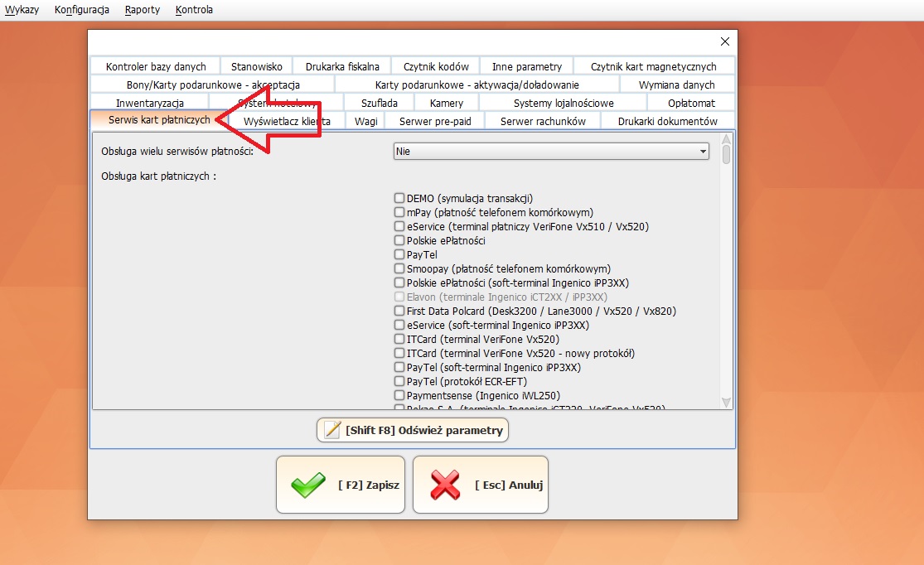
Task: Go to Drukarki dokumentów tab
Action: [x=668, y=121]
